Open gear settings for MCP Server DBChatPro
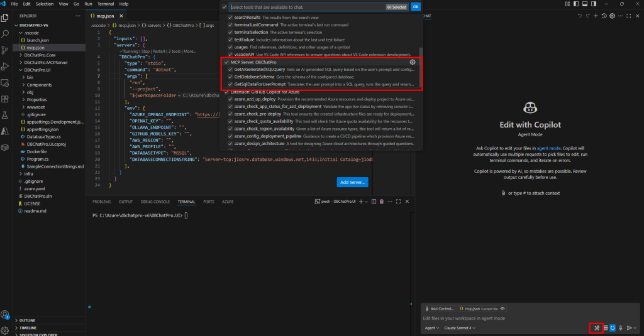Screen dimensions: 644x336 point(413,62)
